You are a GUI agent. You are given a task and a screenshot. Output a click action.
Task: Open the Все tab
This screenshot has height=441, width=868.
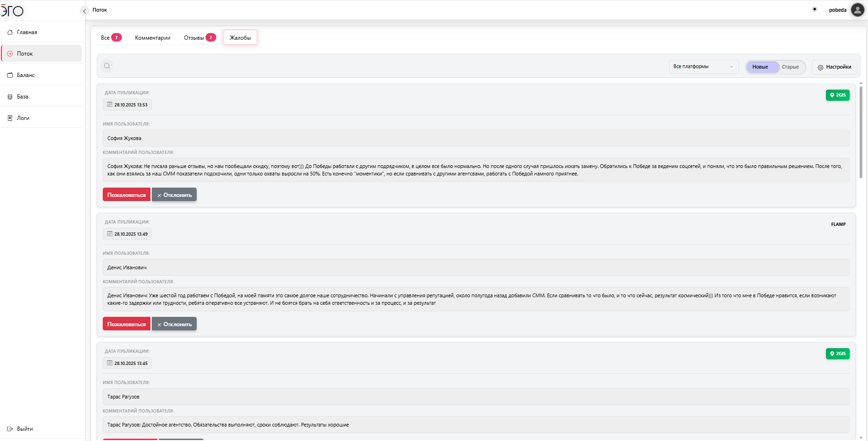111,38
